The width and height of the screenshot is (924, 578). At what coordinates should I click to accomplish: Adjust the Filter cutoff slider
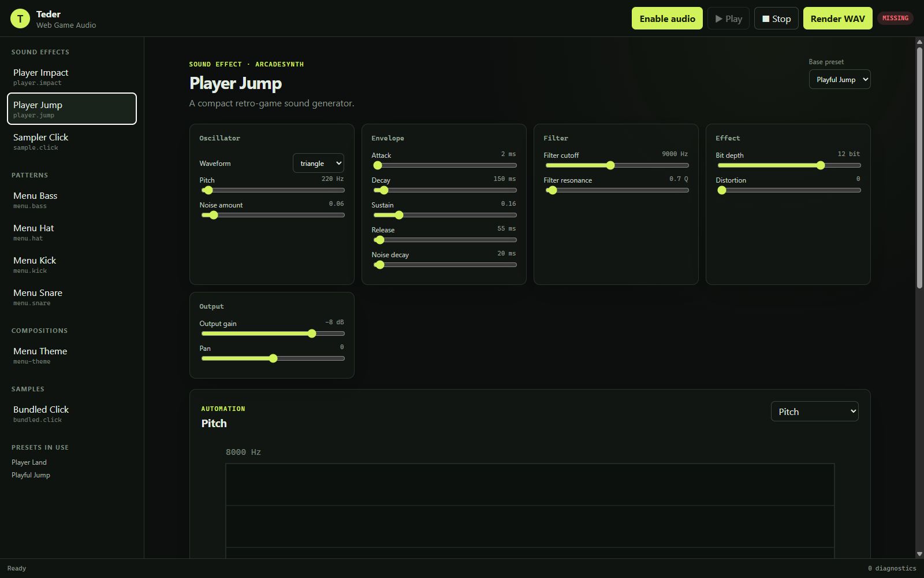pos(617,165)
